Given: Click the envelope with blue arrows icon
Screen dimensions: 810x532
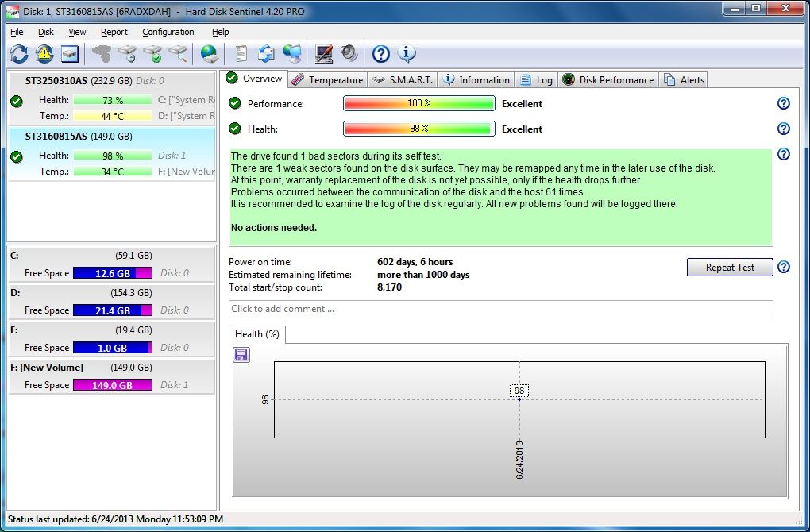Looking at the screenshot, I should [267, 54].
